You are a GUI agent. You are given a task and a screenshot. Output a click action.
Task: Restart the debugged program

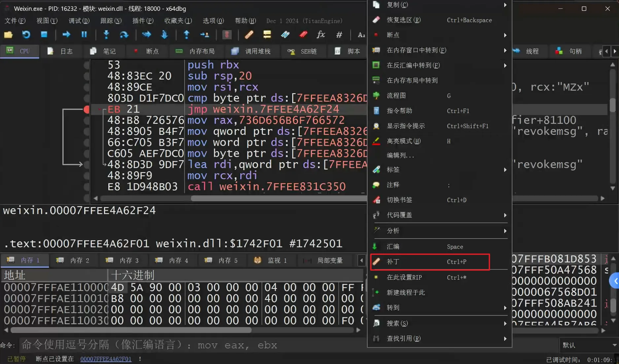26,35
